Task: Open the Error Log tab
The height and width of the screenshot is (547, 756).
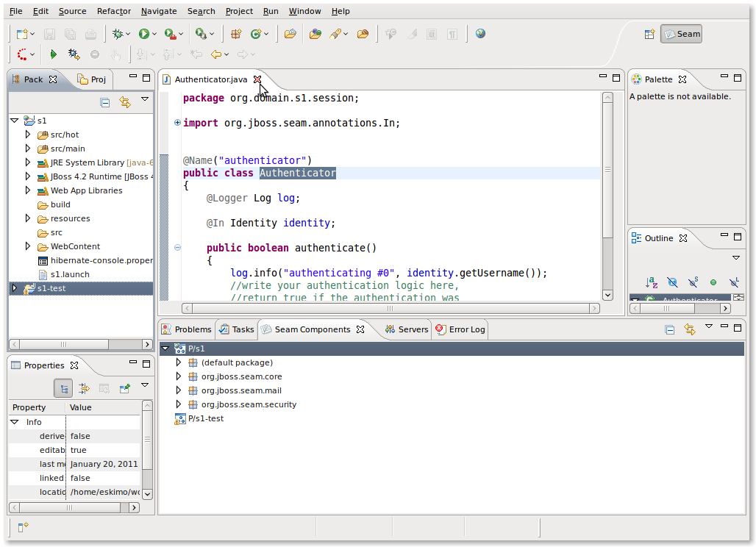Action: (466, 329)
